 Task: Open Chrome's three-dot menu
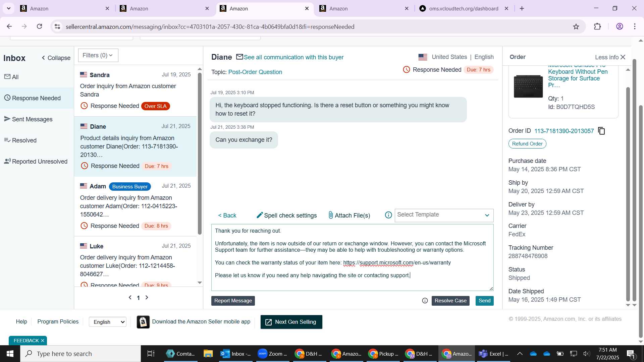tap(635, 26)
